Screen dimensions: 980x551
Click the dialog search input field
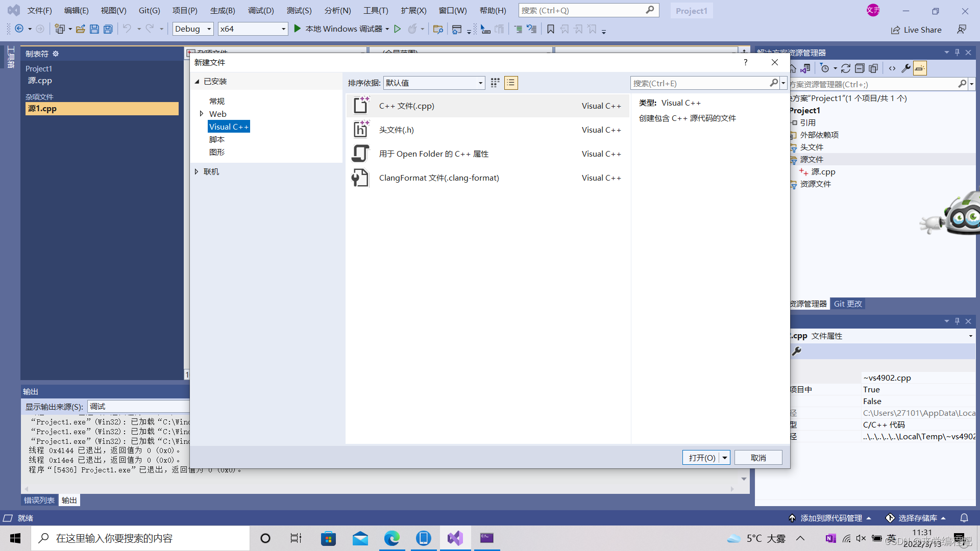pos(699,83)
